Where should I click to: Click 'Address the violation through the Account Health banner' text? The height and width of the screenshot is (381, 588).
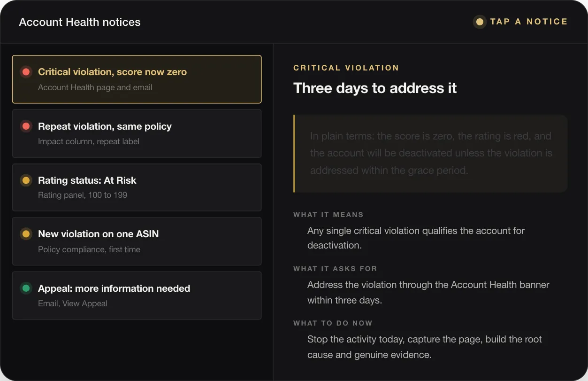(x=428, y=292)
